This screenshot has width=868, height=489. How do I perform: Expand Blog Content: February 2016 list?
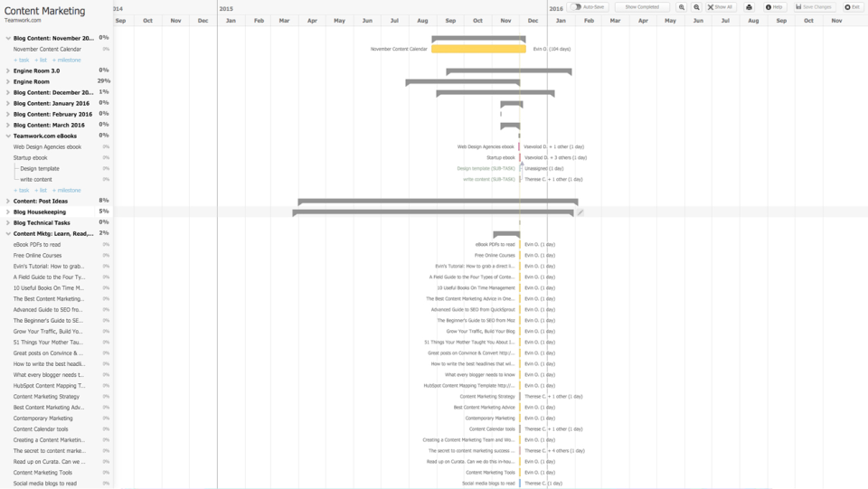pyautogui.click(x=8, y=114)
